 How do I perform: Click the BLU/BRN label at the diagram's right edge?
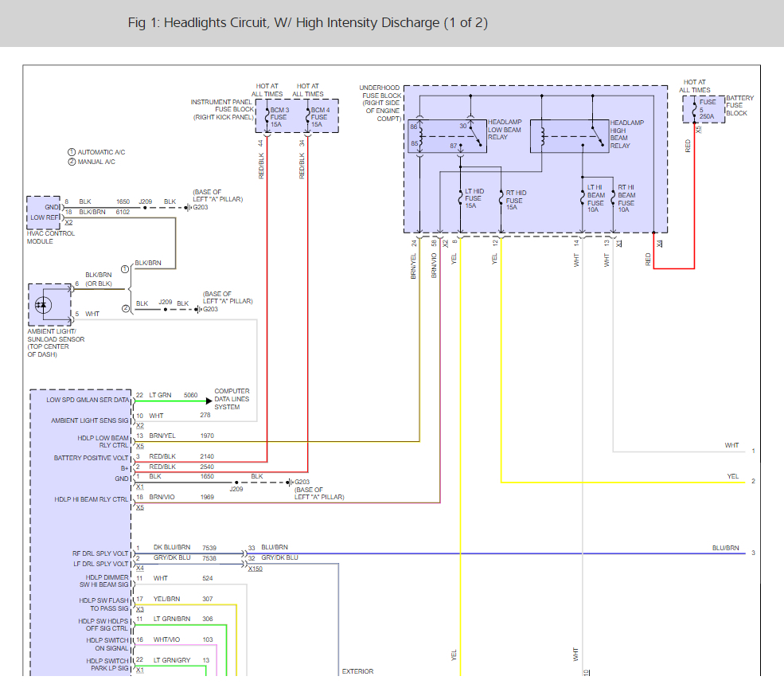tap(726, 548)
